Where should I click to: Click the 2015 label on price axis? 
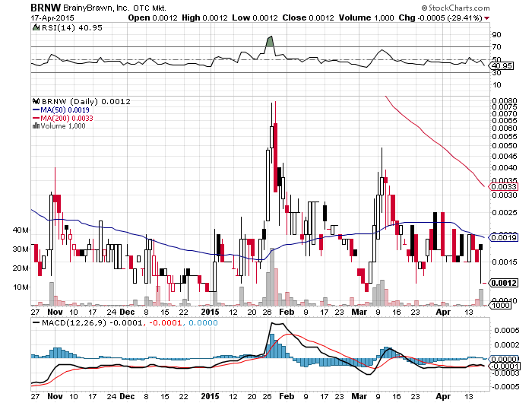click(211, 312)
